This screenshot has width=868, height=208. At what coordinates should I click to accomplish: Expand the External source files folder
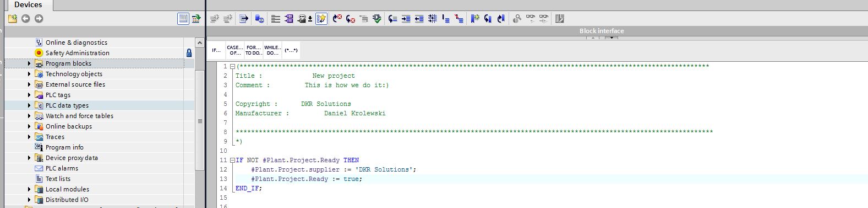(x=29, y=84)
